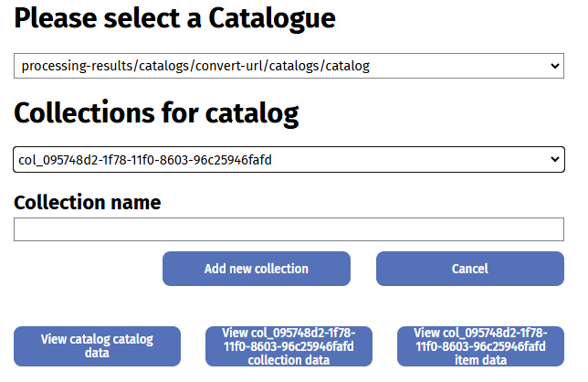Click the left edge of the Collection name input
This screenshot has width=588, height=382.
click(x=20, y=229)
